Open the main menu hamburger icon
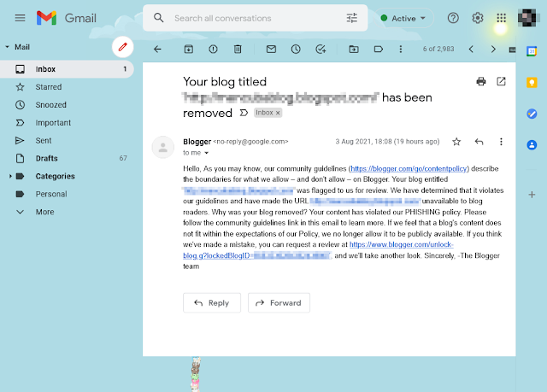 pyautogui.click(x=20, y=18)
